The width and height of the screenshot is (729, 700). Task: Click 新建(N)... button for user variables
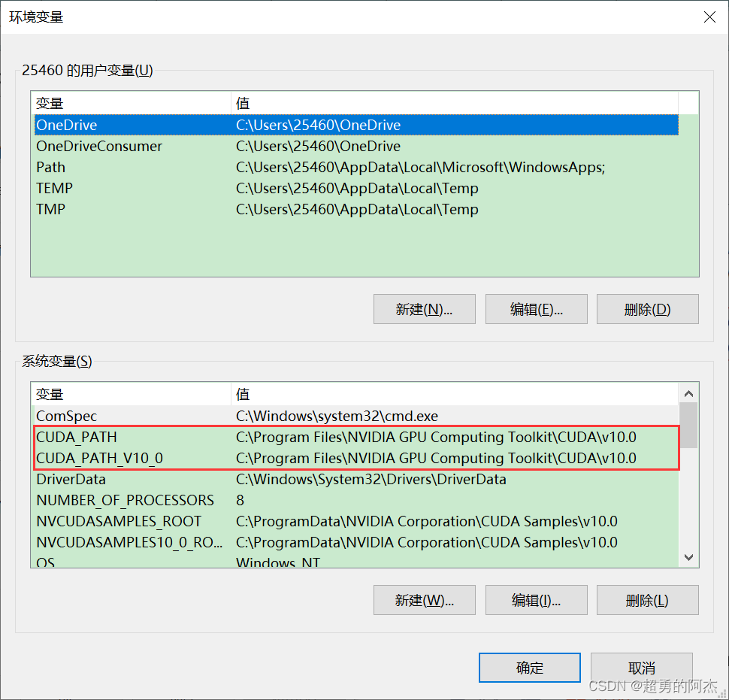click(x=424, y=309)
